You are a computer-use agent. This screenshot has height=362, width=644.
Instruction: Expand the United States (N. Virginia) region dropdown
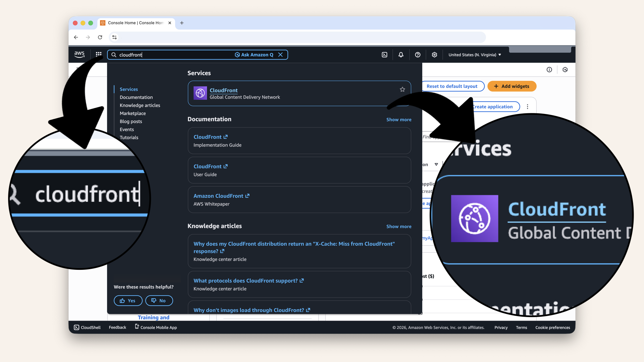pos(475,55)
